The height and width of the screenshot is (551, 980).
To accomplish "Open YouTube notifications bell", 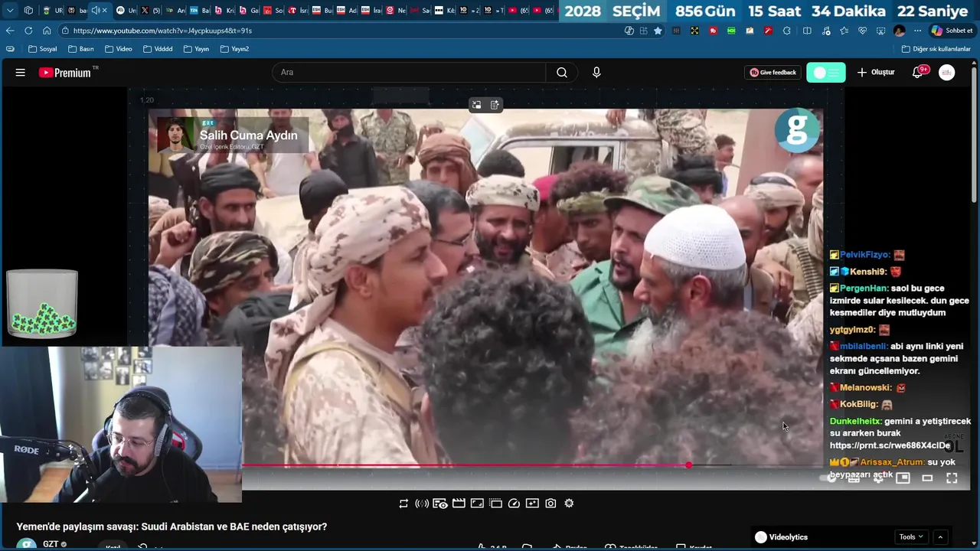I will coord(917,72).
